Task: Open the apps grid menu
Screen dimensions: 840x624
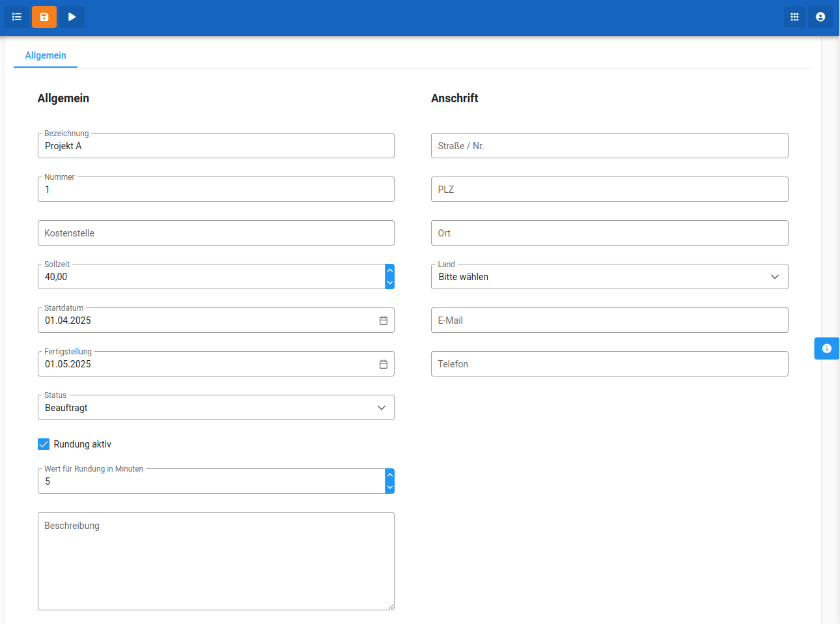Action: (794, 17)
